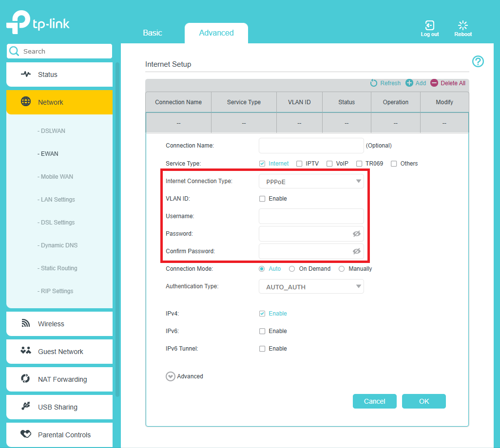The height and width of the screenshot is (448, 500).
Task: Click the Log out icon
Action: coord(429,24)
